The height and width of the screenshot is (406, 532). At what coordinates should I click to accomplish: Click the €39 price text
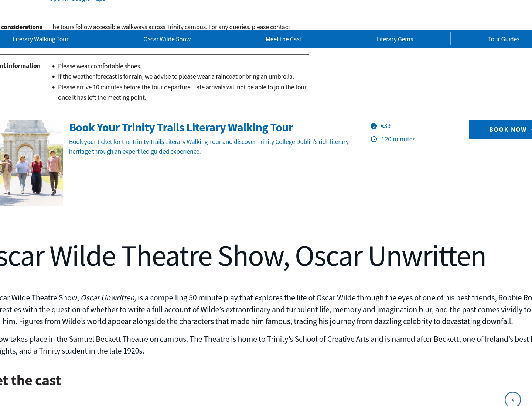pos(386,126)
